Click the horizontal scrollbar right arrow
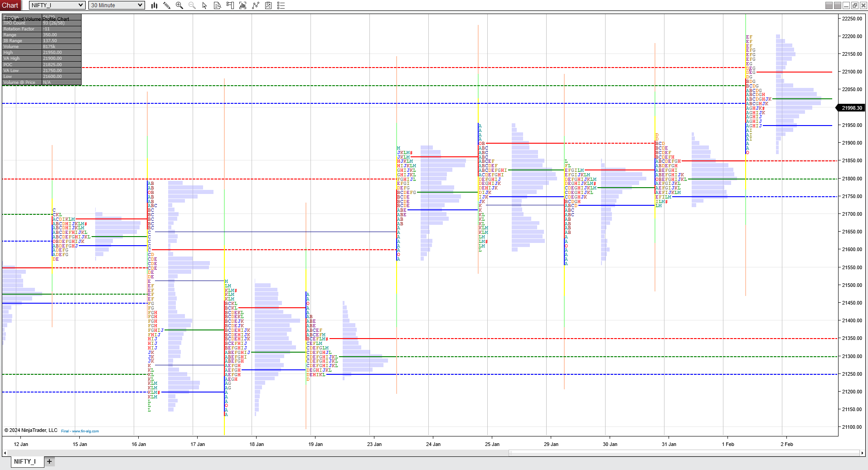This screenshot has width=868, height=470. click(x=863, y=453)
